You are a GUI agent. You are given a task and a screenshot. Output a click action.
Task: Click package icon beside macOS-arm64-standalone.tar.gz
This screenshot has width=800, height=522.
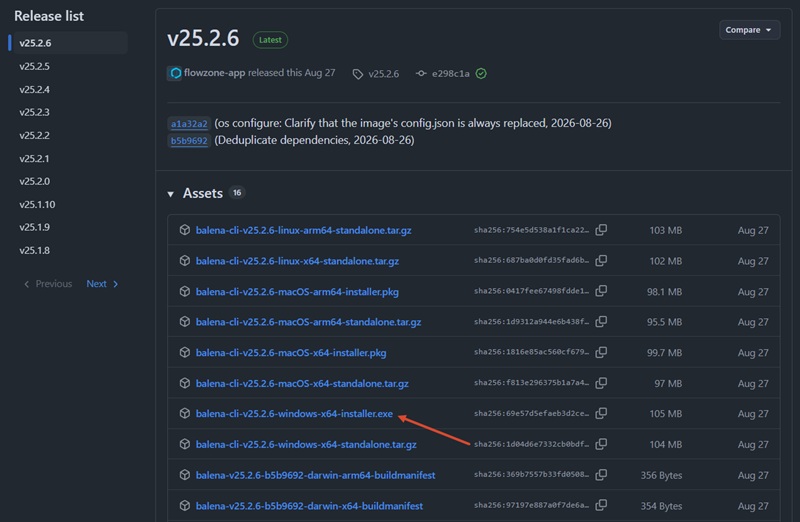coord(185,322)
